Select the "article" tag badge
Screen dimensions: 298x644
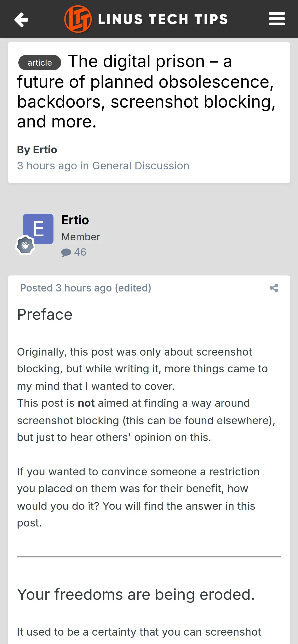click(x=40, y=63)
